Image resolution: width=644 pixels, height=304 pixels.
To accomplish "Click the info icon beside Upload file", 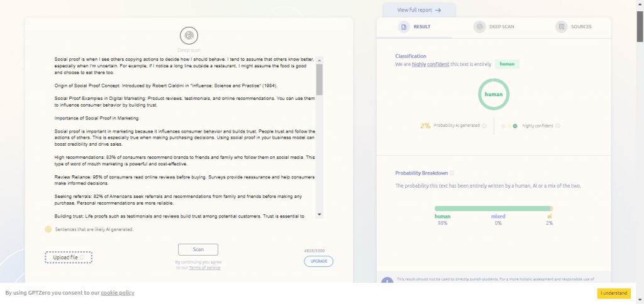I will pyautogui.click(x=82, y=258).
